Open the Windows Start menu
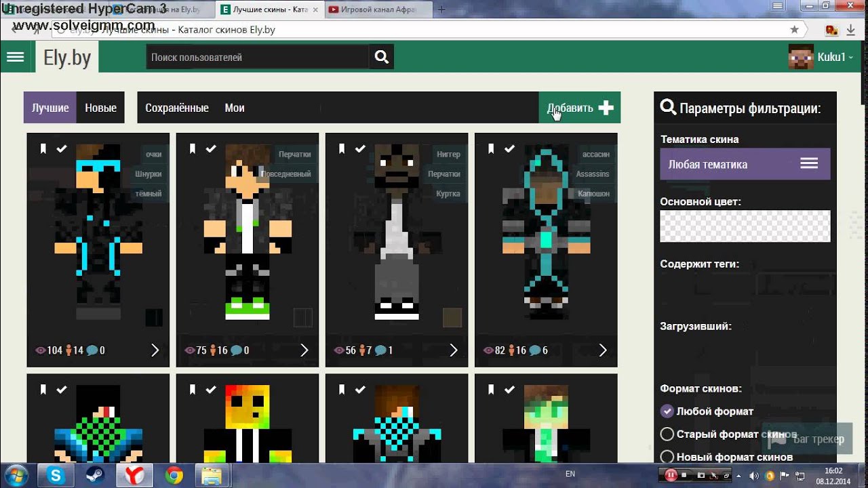The height and width of the screenshot is (488, 868). 15,475
